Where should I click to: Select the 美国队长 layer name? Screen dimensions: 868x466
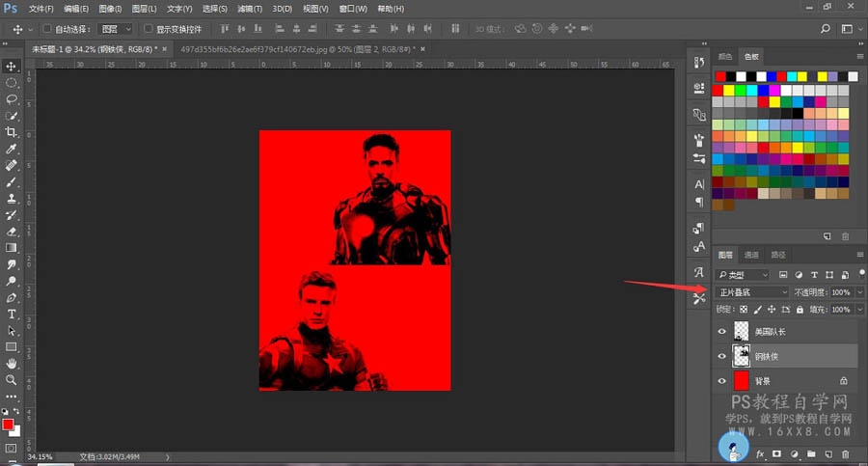coord(770,331)
